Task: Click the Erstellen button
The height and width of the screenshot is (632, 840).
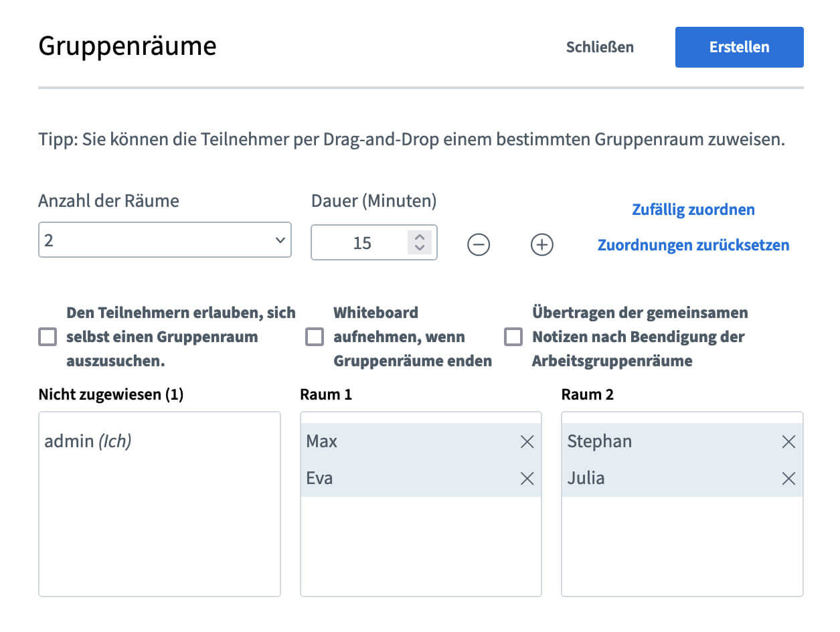Action: [x=739, y=47]
